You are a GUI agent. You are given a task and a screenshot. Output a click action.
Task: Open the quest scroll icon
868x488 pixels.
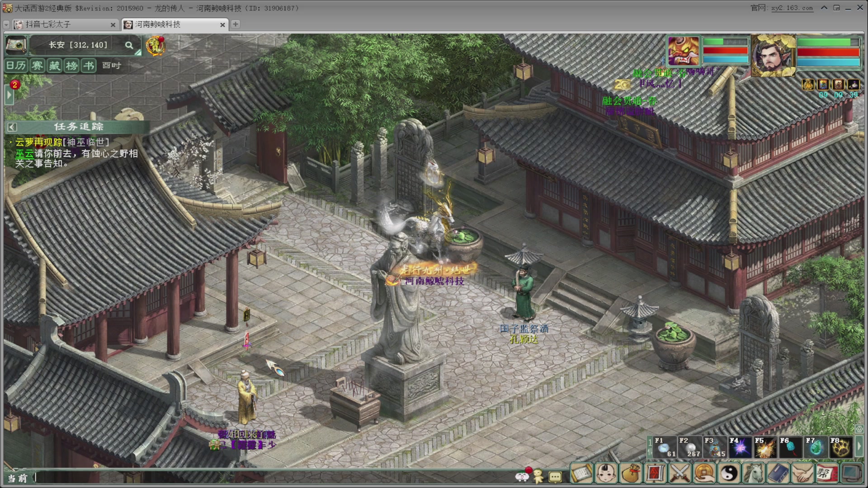(x=581, y=474)
